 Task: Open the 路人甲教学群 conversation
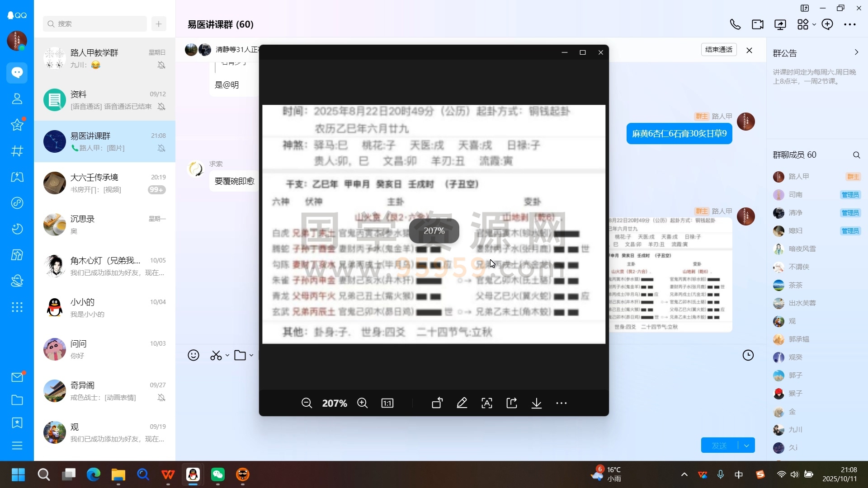104,58
